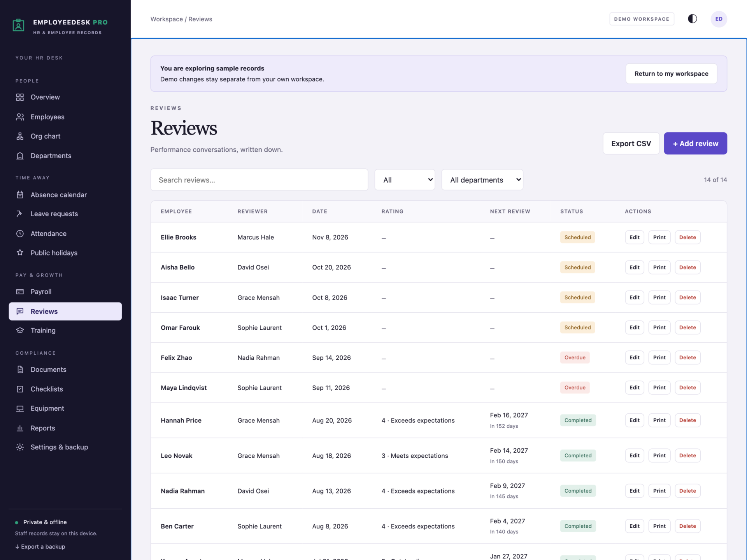The width and height of the screenshot is (747, 560).
Task: Click the Date column header
Action: (319, 212)
